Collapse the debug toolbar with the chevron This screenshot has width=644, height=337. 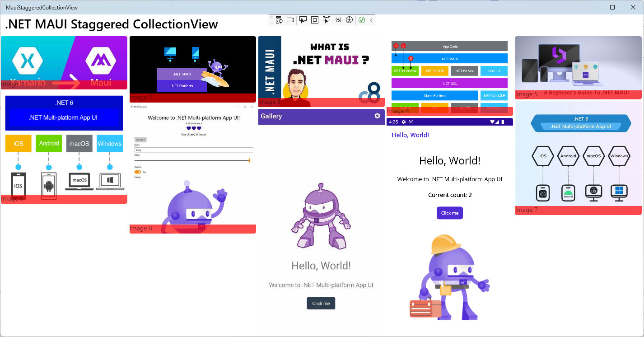[x=371, y=20]
